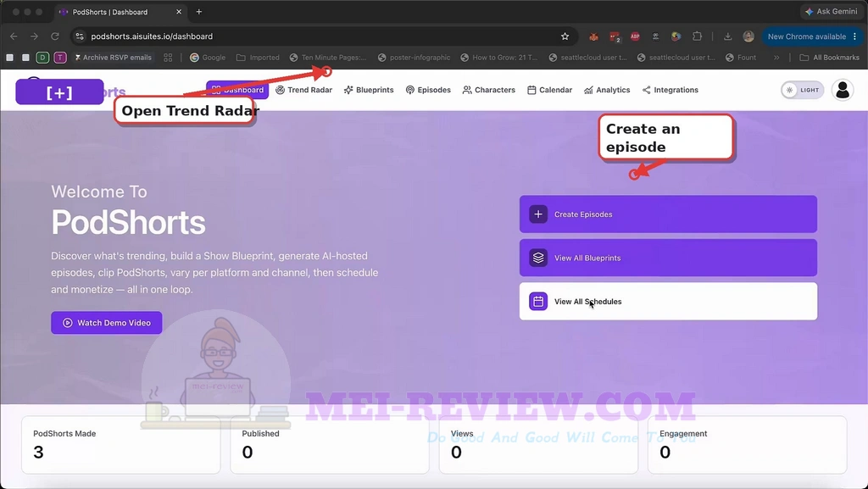Click the View All Schedules button

tap(668, 302)
